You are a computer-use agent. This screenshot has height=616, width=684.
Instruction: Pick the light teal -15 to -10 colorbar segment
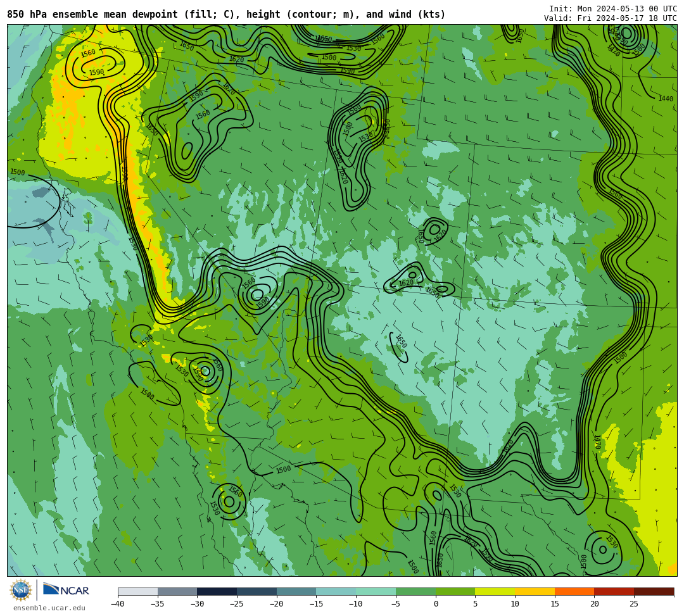coord(336,591)
